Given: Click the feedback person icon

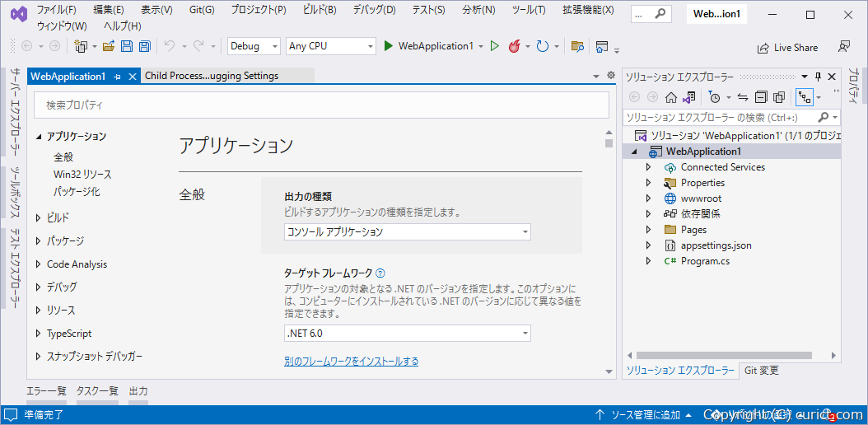Looking at the screenshot, I should point(843,46).
